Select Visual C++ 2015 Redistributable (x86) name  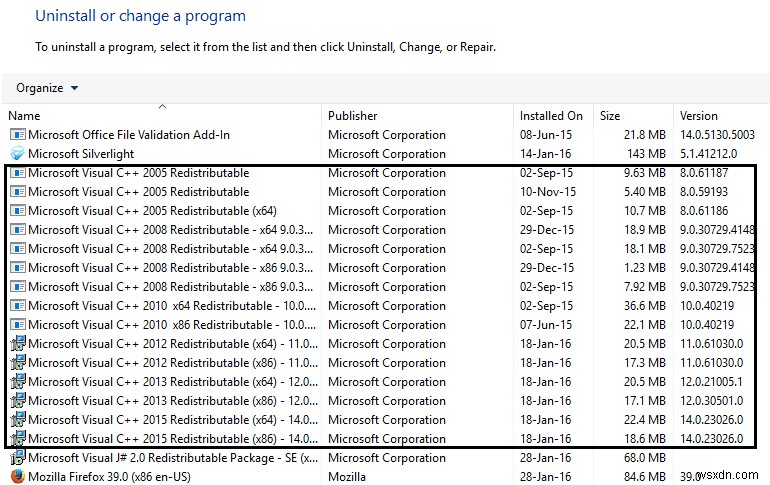click(173, 439)
